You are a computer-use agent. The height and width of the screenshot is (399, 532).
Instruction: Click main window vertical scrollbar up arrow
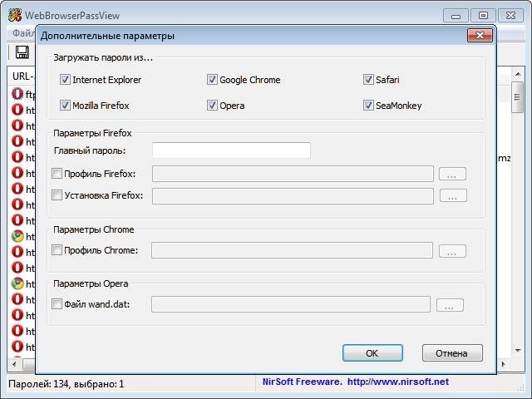[x=518, y=74]
